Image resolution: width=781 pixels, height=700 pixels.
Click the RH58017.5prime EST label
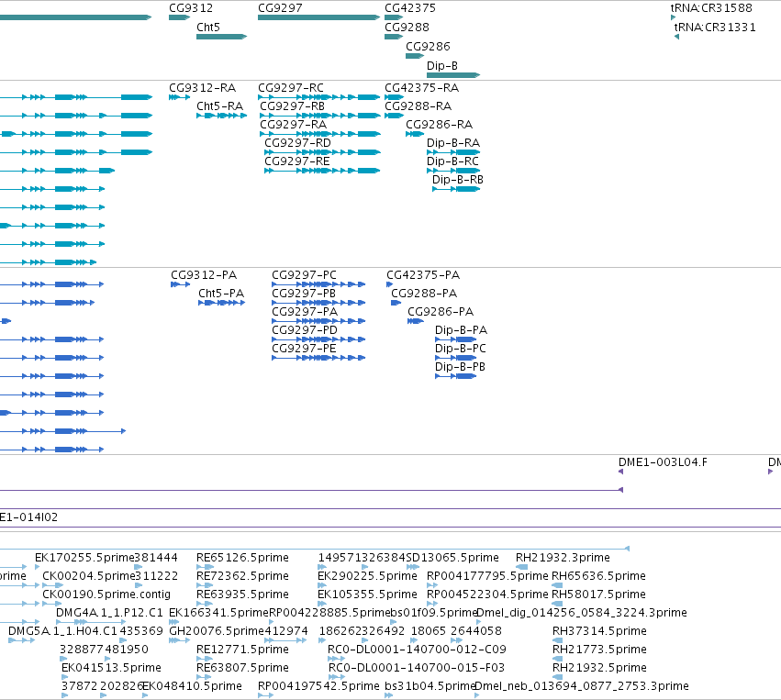[x=598, y=594]
